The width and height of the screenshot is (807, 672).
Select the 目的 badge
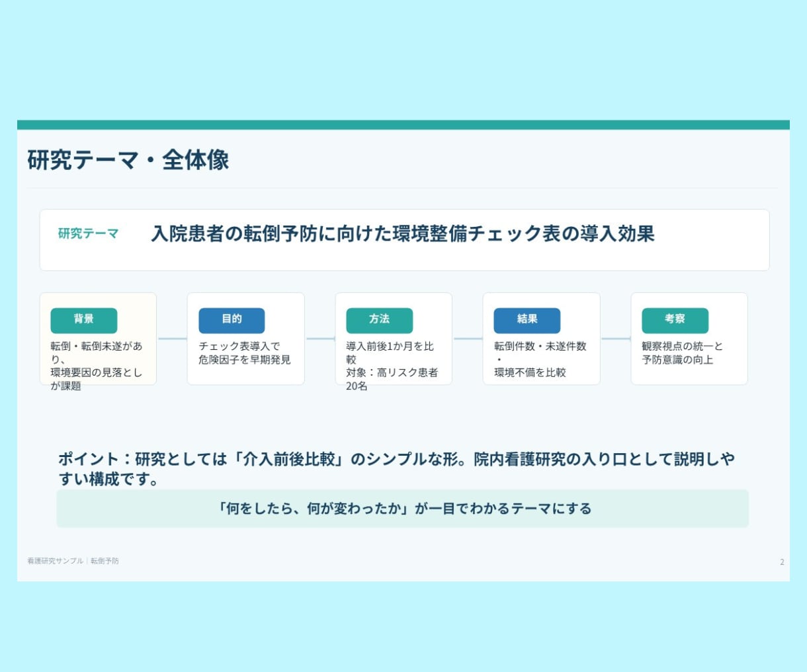[x=232, y=320]
